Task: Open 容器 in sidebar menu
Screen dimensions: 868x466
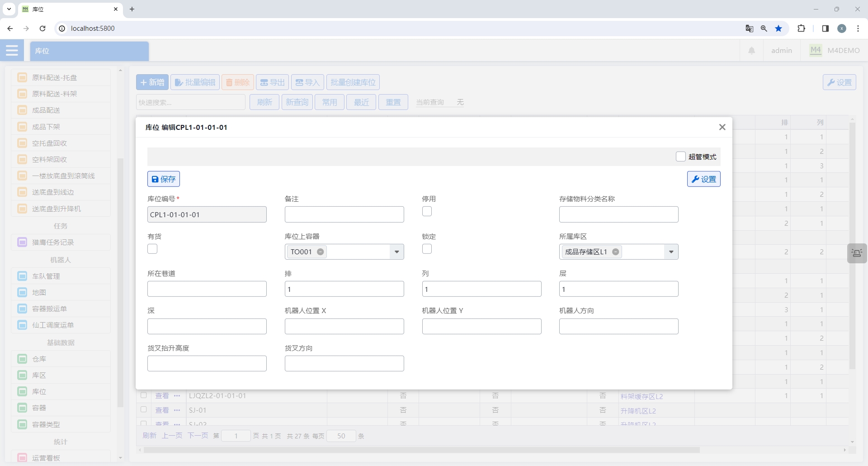Action: click(x=61, y=408)
